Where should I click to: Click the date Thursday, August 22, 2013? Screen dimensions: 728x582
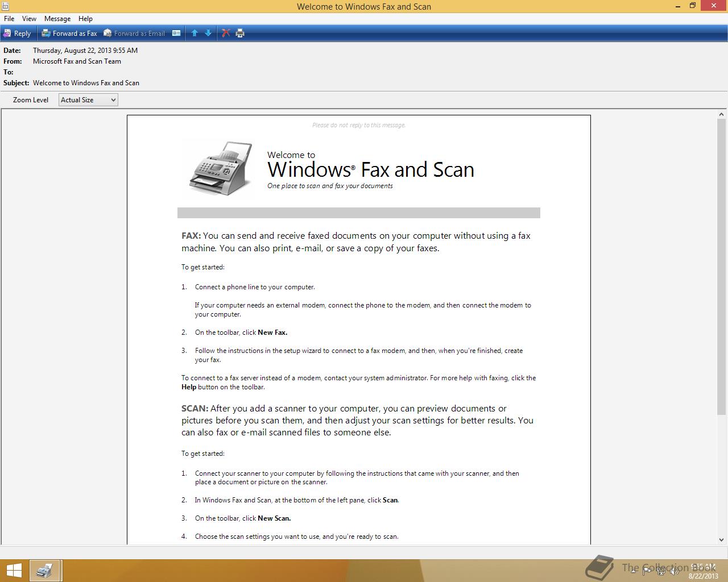[x=85, y=51]
